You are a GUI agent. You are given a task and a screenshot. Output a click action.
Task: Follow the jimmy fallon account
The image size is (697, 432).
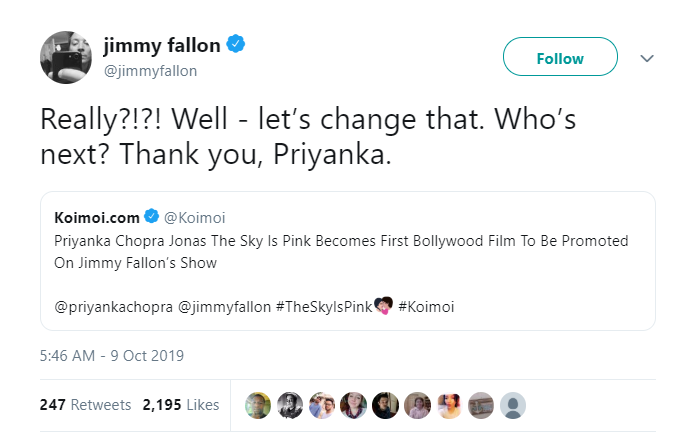coord(560,58)
